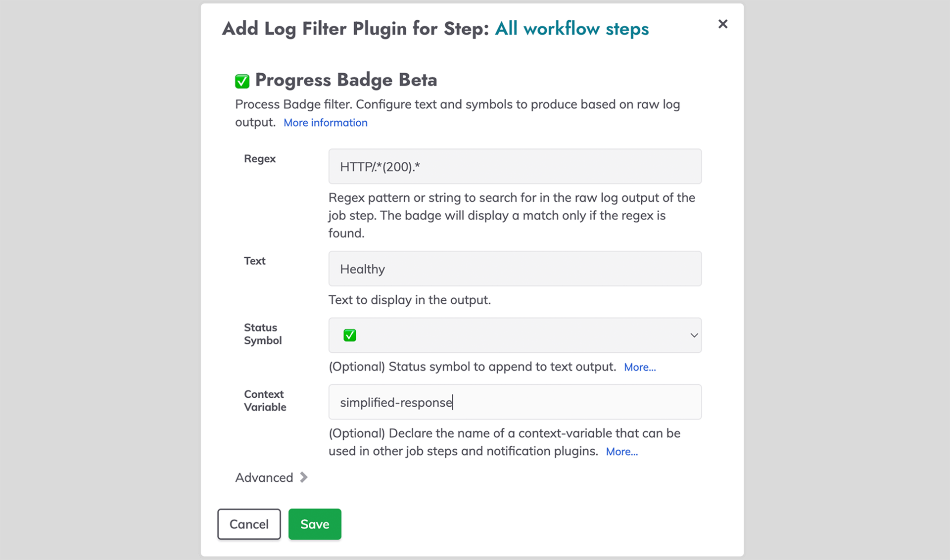
Task: Open the Status Symbol dropdown arrow
Action: point(694,335)
